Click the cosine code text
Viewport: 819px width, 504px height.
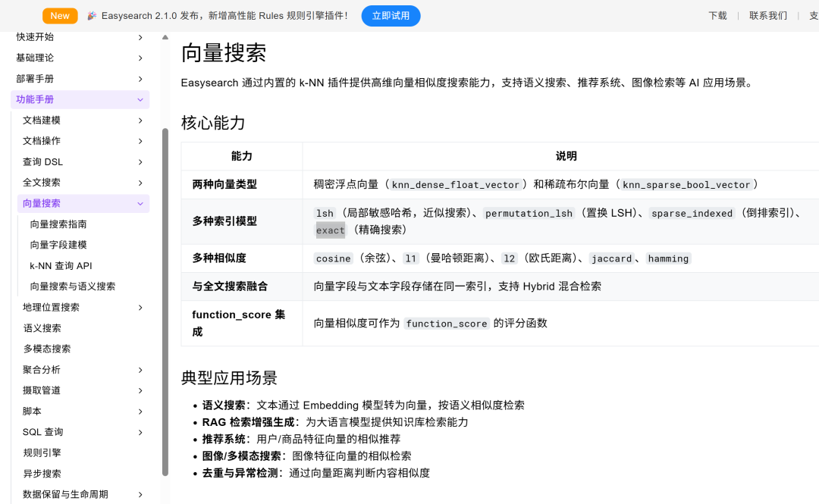pyautogui.click(x=333, y=258)
